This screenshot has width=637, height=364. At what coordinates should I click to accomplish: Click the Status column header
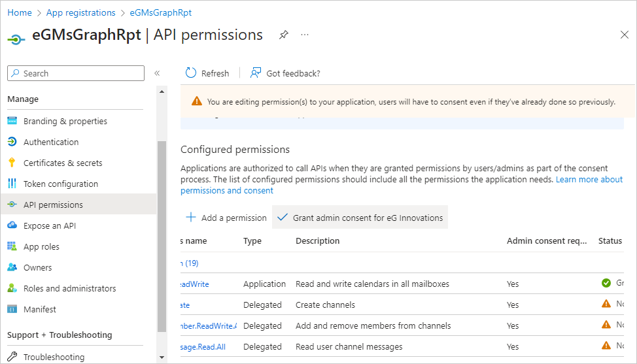[610, 241]
